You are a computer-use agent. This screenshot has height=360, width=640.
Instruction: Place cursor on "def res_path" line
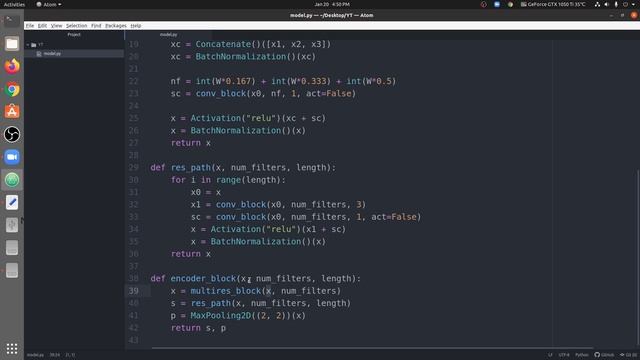pyautogui.click(x=243, y=167)
